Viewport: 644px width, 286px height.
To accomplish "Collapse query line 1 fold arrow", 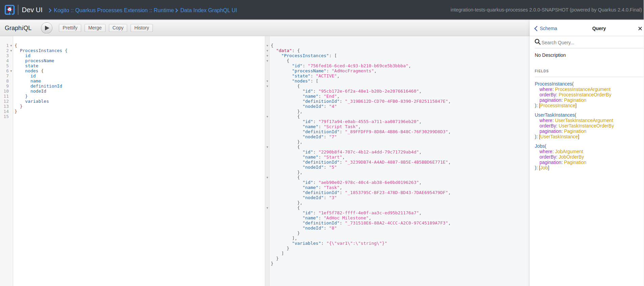I will (x=11, y=46).
